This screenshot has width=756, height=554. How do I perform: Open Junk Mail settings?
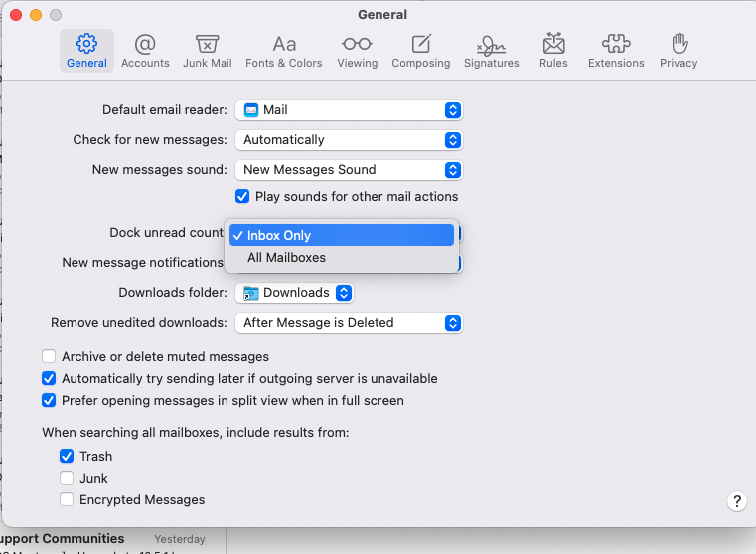208,51
